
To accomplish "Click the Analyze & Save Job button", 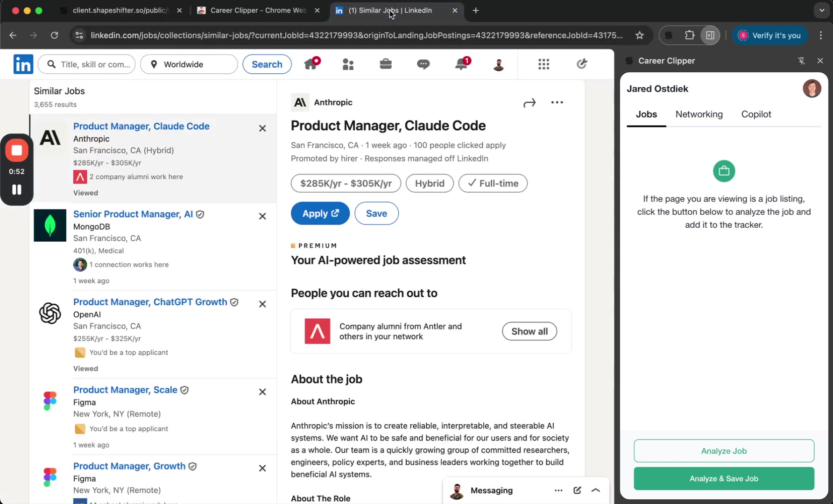I will coord(723,478).
